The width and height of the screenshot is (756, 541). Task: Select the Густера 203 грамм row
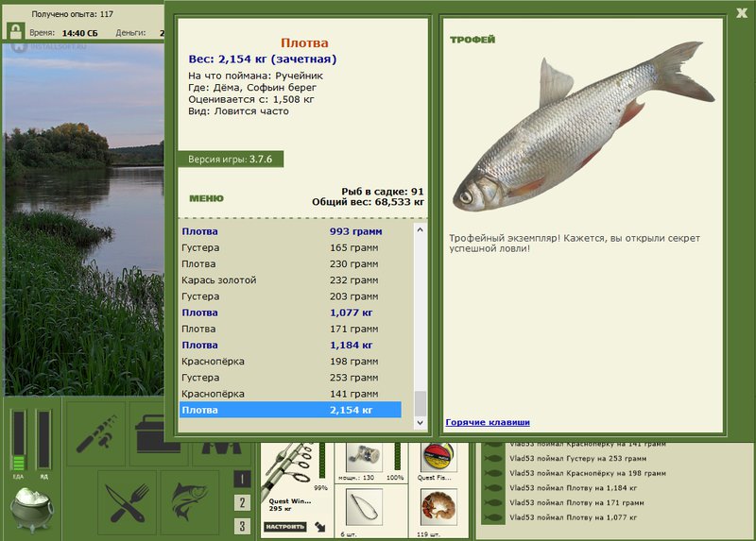[290, 296]
